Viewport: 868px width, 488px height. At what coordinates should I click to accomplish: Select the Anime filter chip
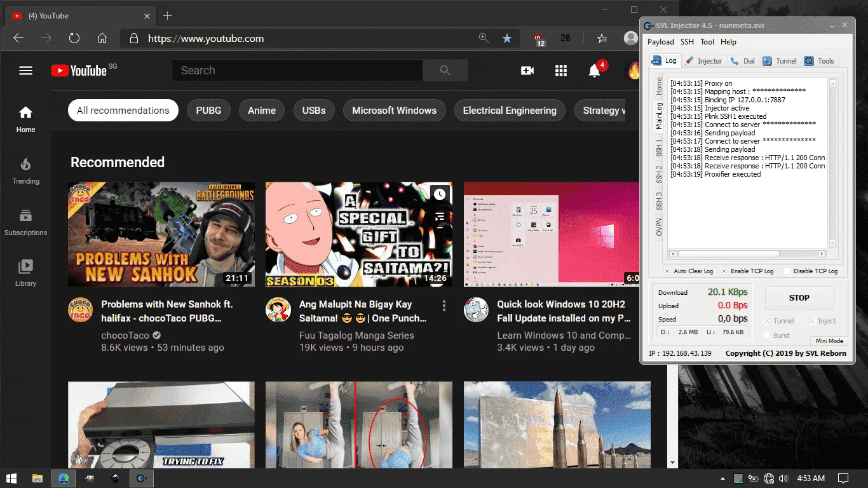pos(262,111)
